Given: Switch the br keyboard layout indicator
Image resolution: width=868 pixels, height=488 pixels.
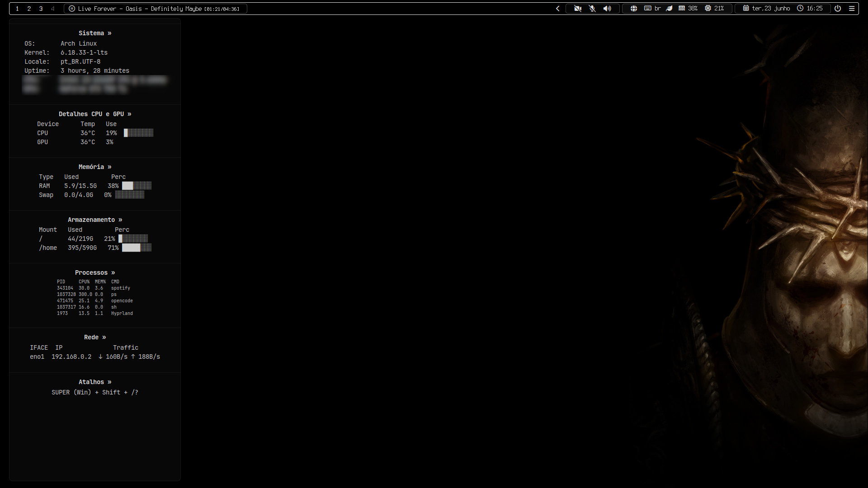Looking at the screenshot, I should [652, 9].
